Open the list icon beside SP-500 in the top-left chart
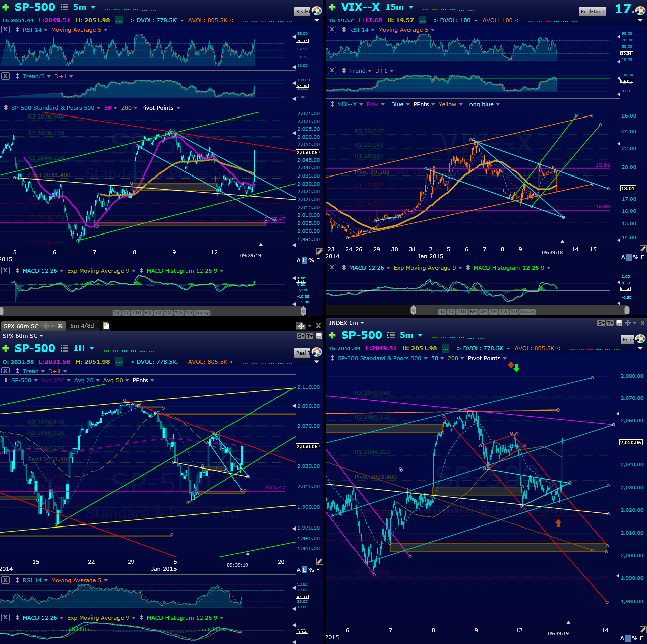647x644 pixels. tap(64, 7)
